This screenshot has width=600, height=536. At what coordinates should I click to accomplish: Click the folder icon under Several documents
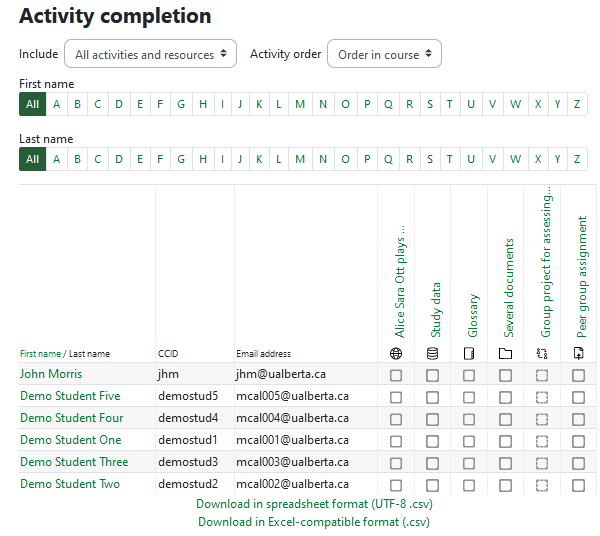(505, 353)
